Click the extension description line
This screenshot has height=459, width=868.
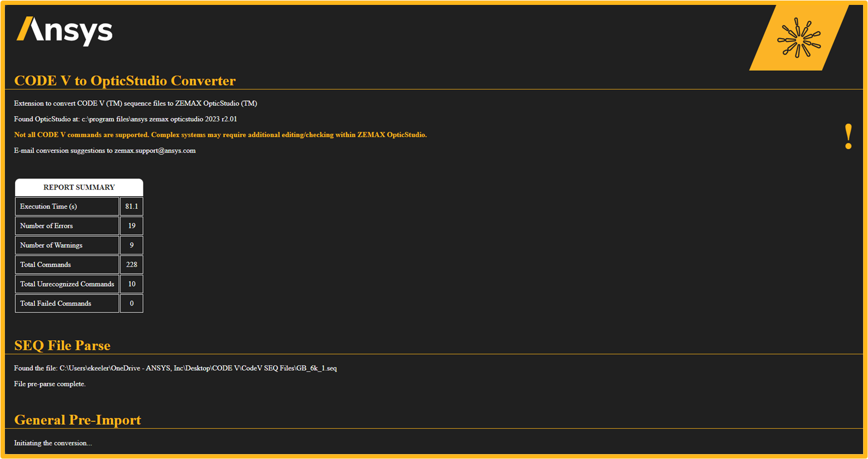[135, 103]
